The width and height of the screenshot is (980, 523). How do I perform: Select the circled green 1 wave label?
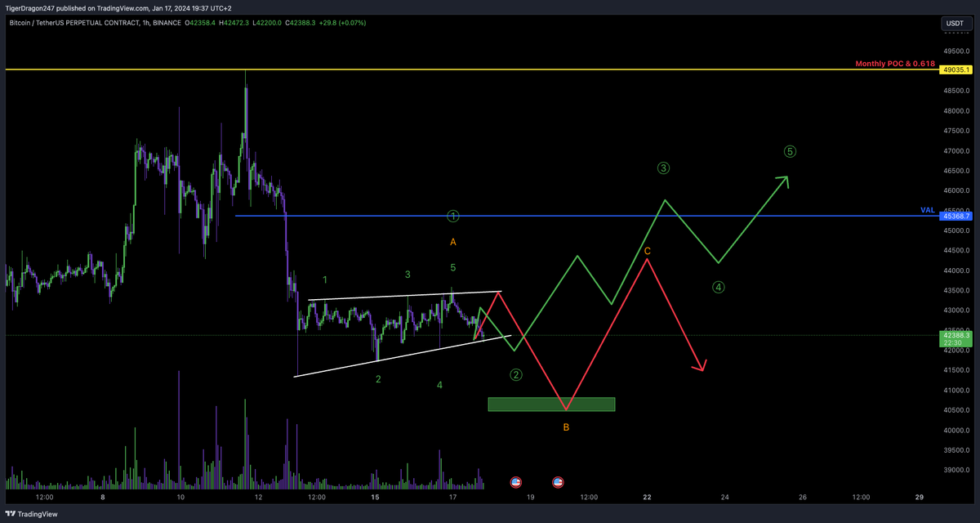click(453, 216)
